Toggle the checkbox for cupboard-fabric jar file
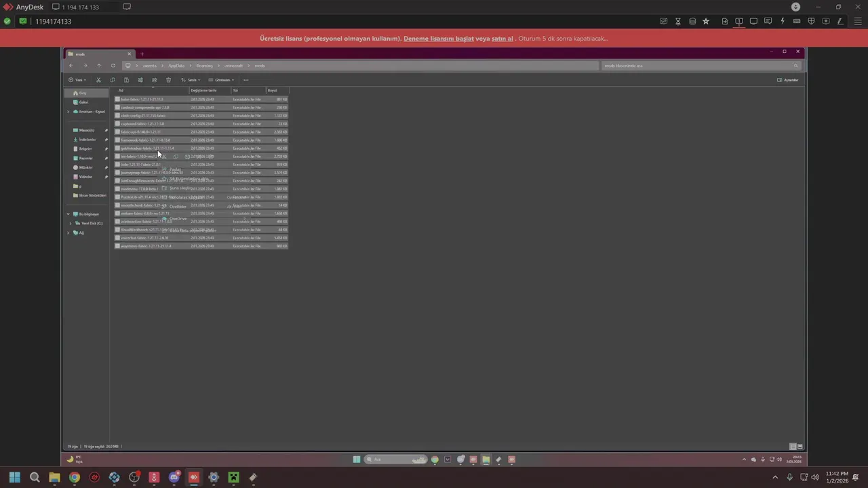The width and height of the screenshot is (868, 488). 117,124
